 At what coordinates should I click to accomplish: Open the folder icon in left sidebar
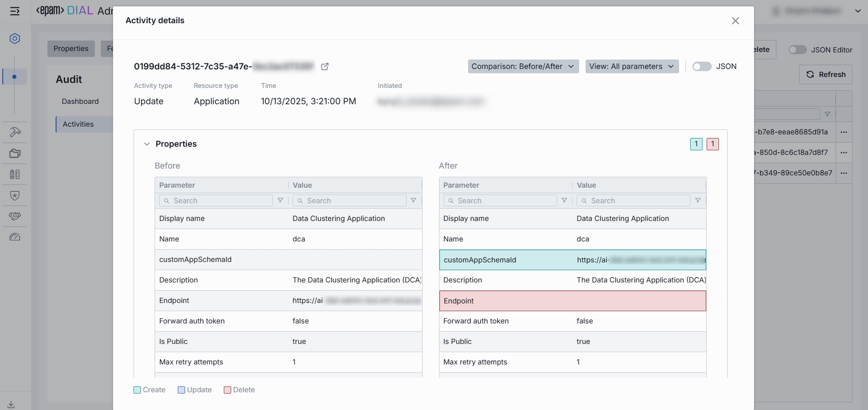pos(15,154)
